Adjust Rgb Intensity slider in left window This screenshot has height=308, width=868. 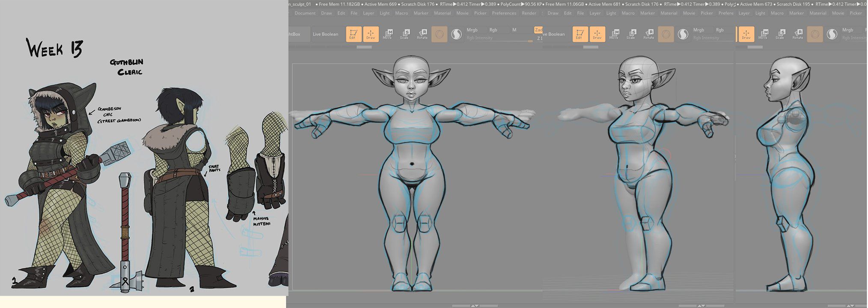[499, 38]
